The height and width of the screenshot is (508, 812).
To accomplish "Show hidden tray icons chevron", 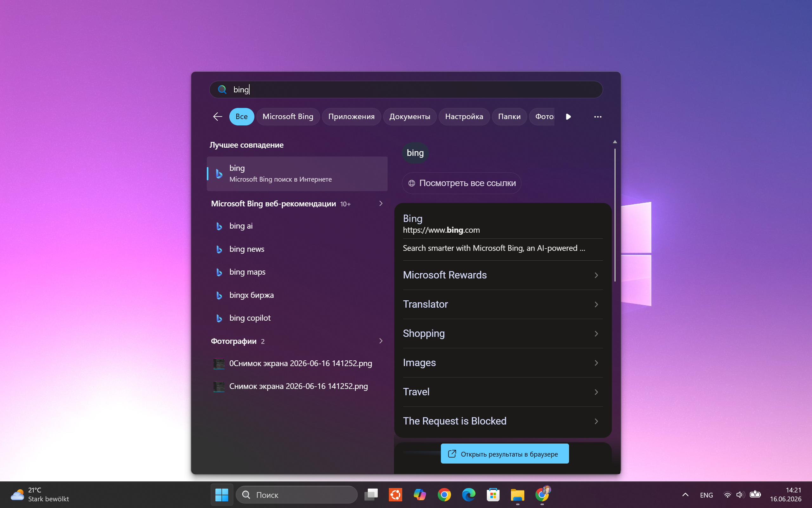I will [x=685, y=495].
